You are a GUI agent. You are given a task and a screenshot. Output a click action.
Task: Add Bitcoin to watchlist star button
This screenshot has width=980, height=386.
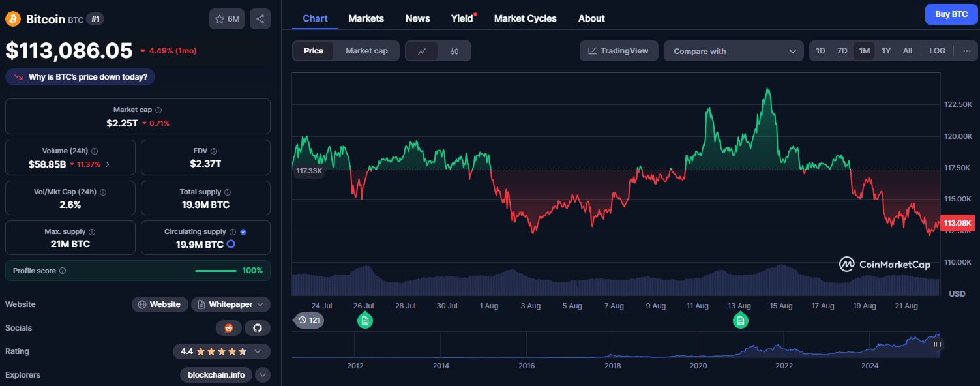pos(227,19)
